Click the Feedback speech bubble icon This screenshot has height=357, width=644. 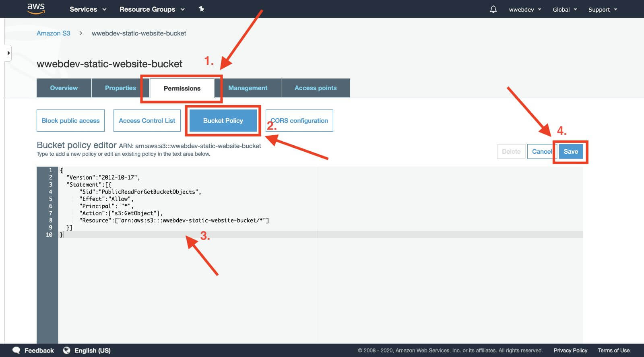17,350
